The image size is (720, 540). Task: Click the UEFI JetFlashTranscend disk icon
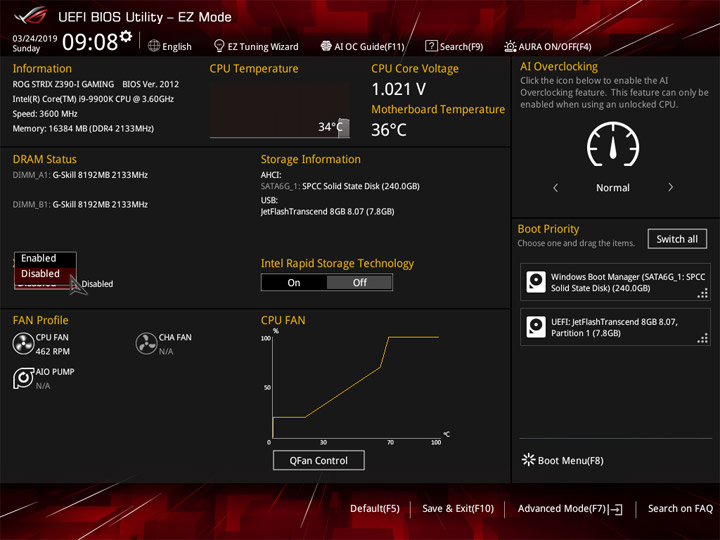536,327
